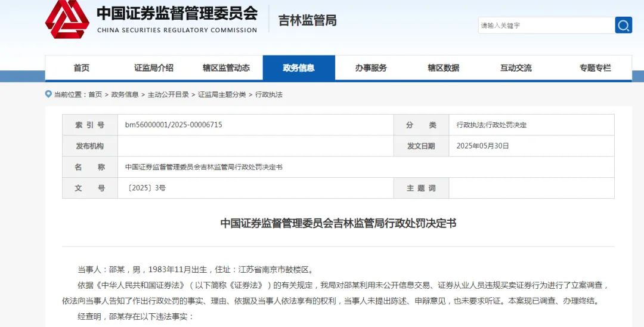Open the 办事服务 navigation tab
The width and height of the screenshot is (644, 327).
[x=371, y=68]
